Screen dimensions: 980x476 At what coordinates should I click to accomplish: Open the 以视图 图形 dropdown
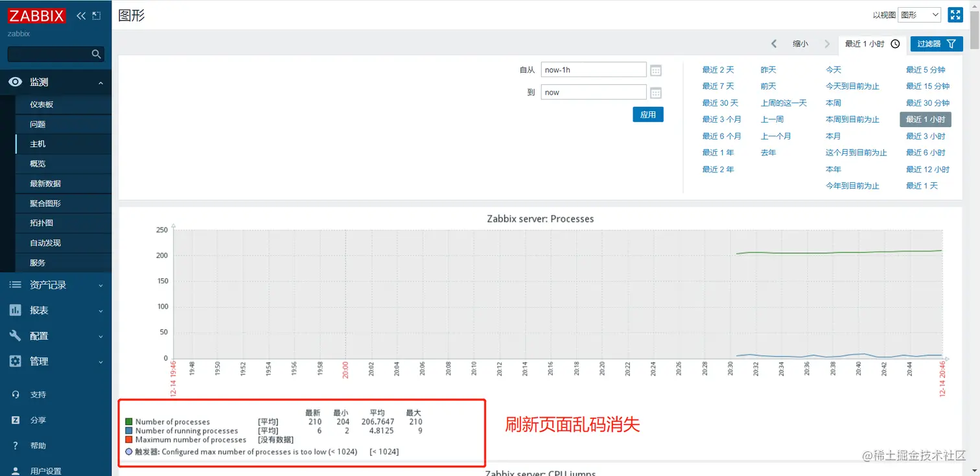pos(920,15)
